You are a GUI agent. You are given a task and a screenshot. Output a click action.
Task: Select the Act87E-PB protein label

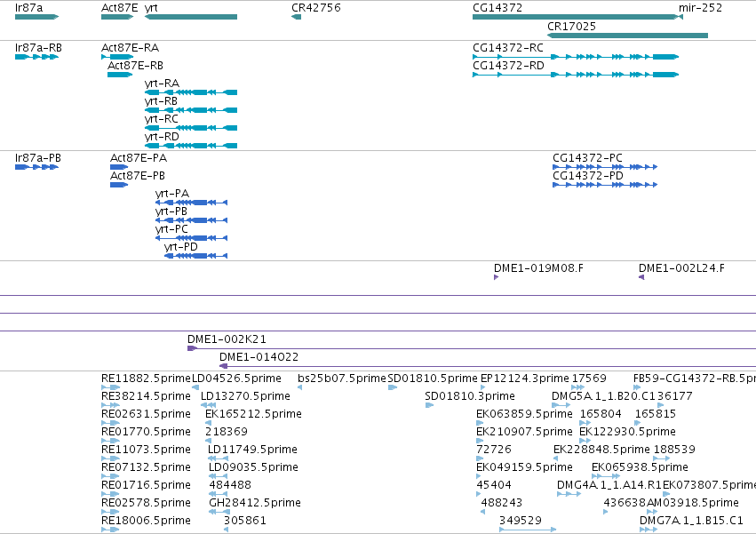click(138, 176)
